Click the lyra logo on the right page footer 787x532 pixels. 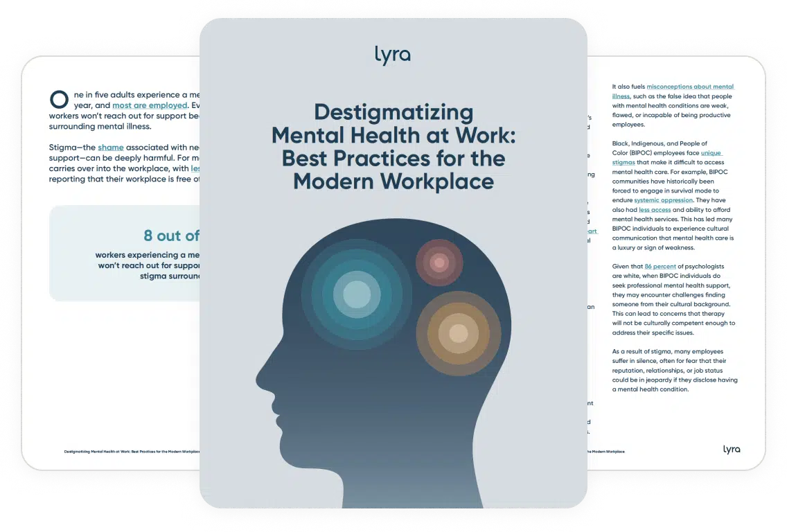tap(732, 449)
